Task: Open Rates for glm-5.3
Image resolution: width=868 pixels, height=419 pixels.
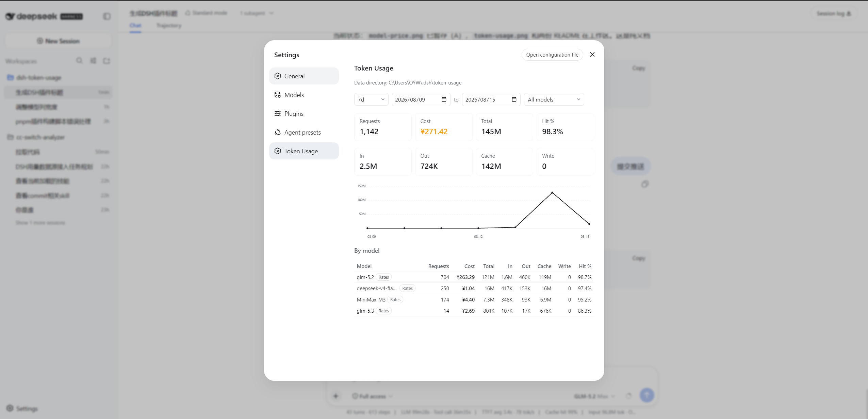Action: point(383,311)
